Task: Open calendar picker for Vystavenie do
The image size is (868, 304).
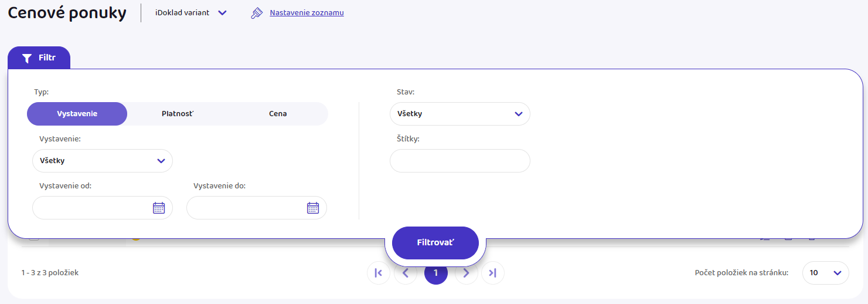Action: 313,208
